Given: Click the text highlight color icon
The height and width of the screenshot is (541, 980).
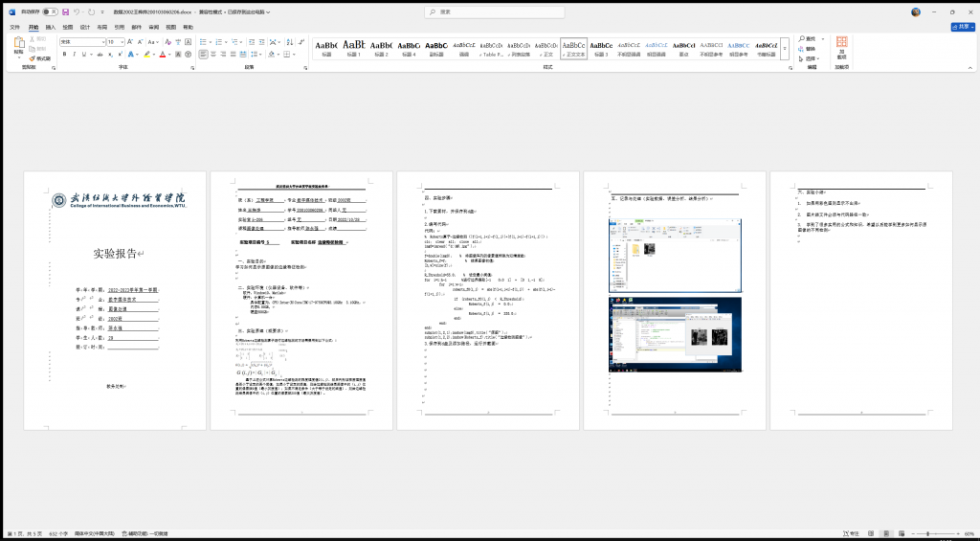Looking at the screenshot, I should (146, 55).
